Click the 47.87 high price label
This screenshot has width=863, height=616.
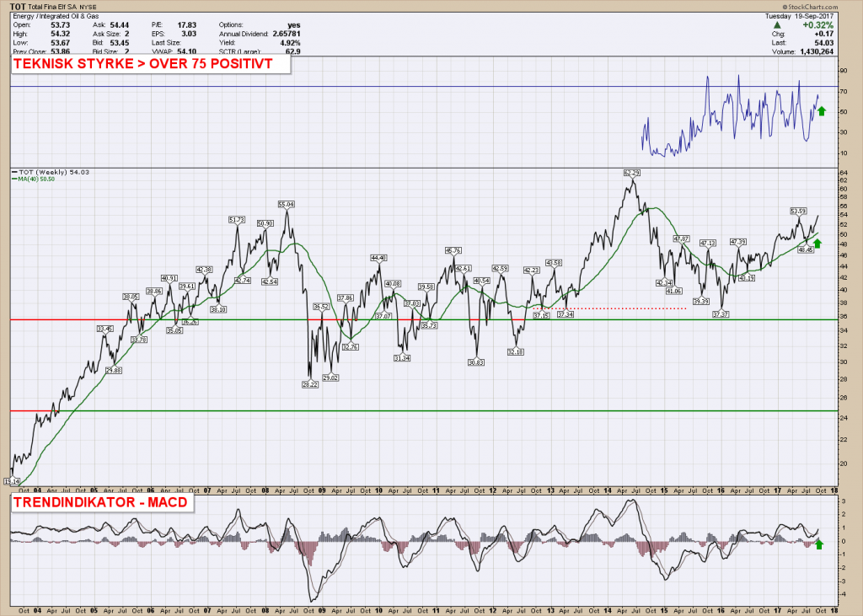pos(681,238)
